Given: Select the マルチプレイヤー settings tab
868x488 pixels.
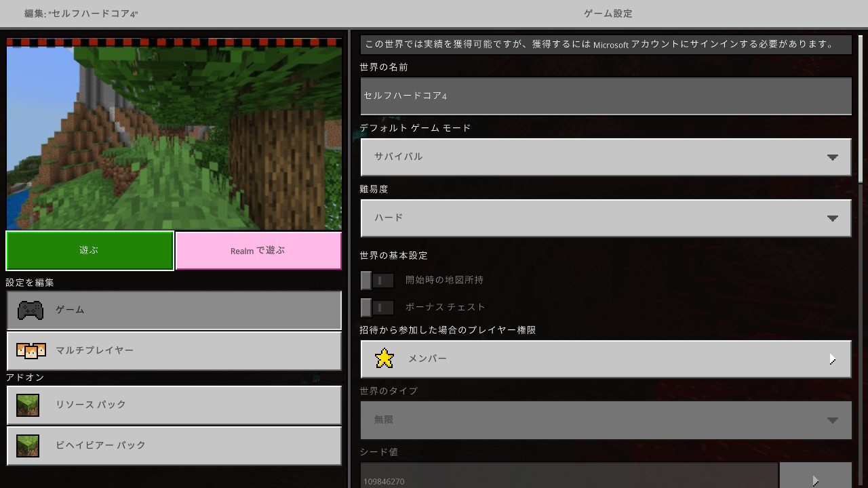Looking at the screenshot, I should click(174, 350).
